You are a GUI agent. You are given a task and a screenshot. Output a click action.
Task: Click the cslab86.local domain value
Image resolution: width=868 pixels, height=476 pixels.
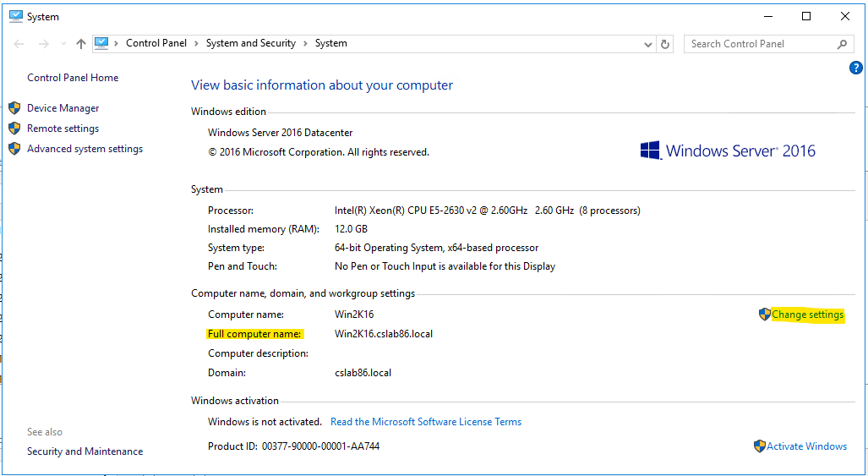(x=363, y=373)
